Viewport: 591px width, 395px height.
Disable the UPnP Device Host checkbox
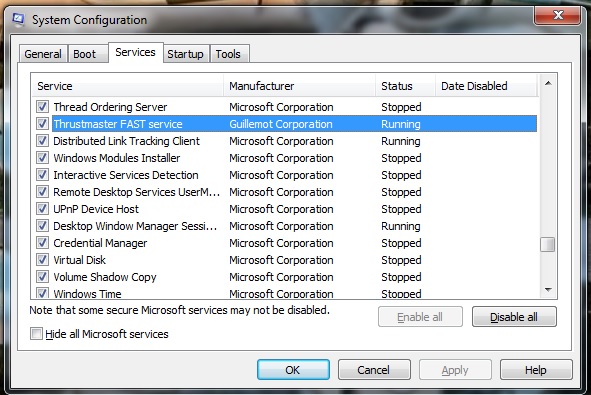pos(42,209)
